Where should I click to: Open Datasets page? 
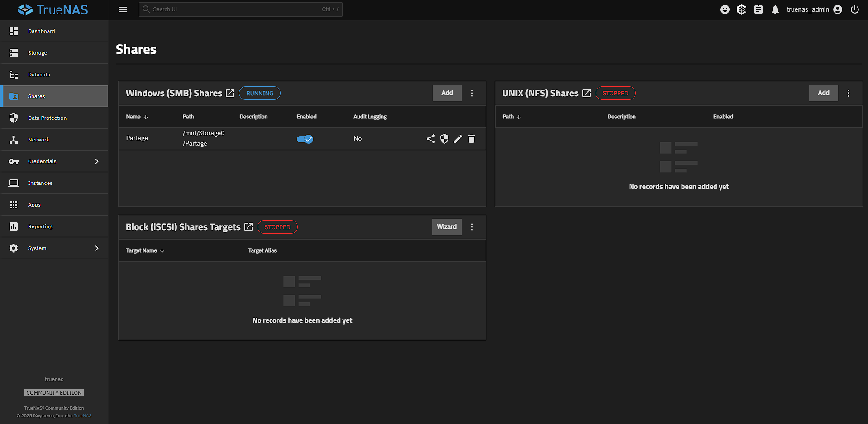(54, 75)
